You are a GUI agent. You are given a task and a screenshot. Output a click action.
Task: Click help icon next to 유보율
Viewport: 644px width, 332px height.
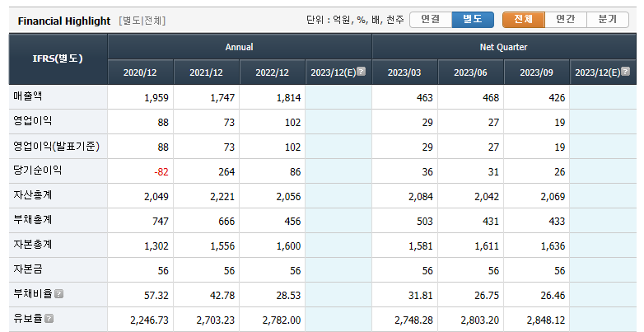[x=49, y=319]
